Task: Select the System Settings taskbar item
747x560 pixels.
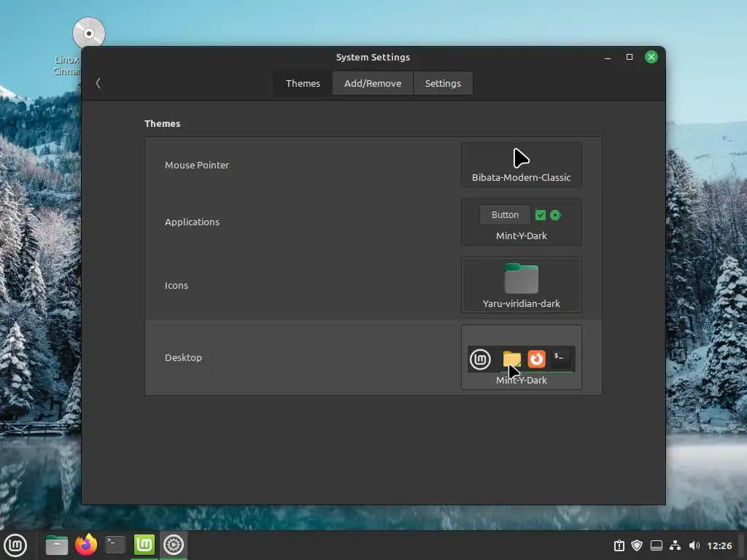Action: point(174,545)
